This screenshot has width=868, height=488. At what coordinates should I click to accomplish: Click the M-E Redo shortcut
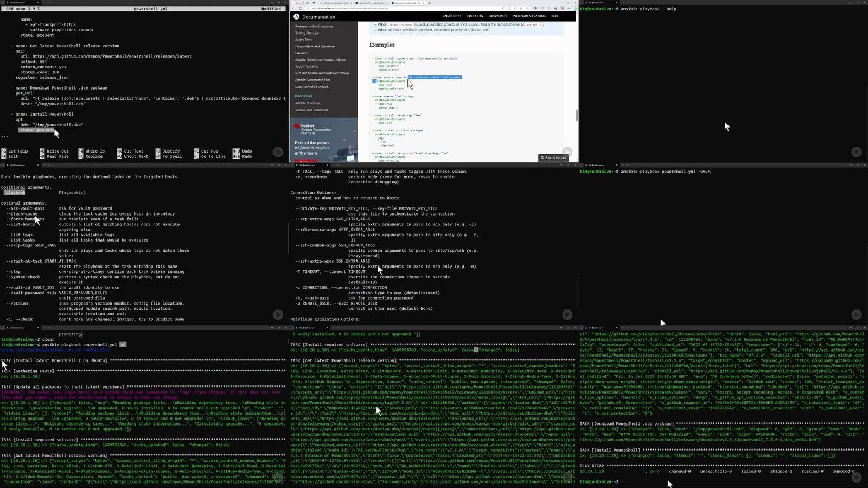pos(242,156)
